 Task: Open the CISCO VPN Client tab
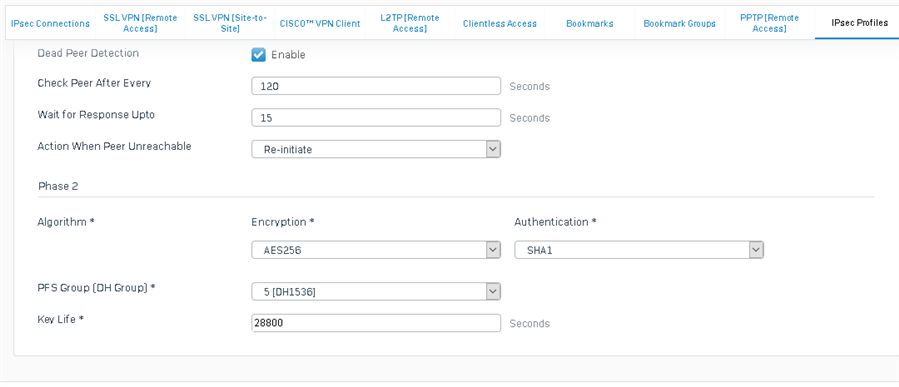click(320, 24)
